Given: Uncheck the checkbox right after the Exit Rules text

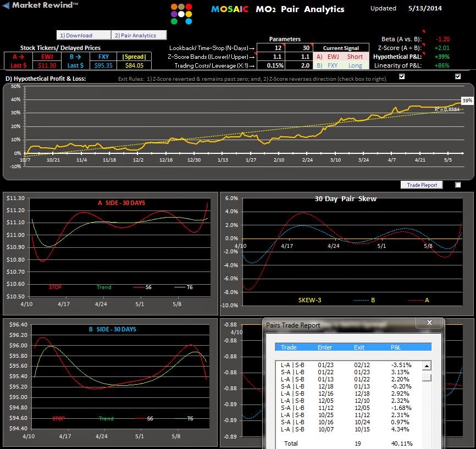Looking at the screenshot, I should 402,76.
